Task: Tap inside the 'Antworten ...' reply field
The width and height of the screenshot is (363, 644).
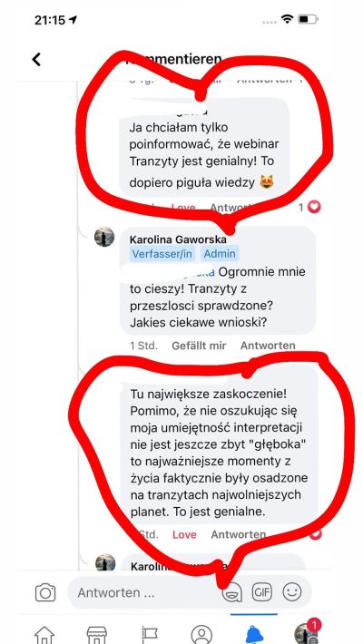Action: click(x=148, y=592)
